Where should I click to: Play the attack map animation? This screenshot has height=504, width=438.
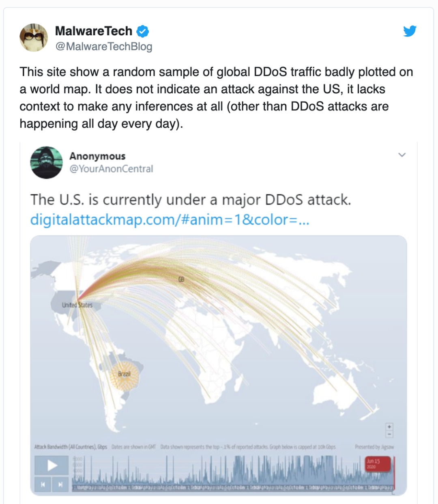52,465
